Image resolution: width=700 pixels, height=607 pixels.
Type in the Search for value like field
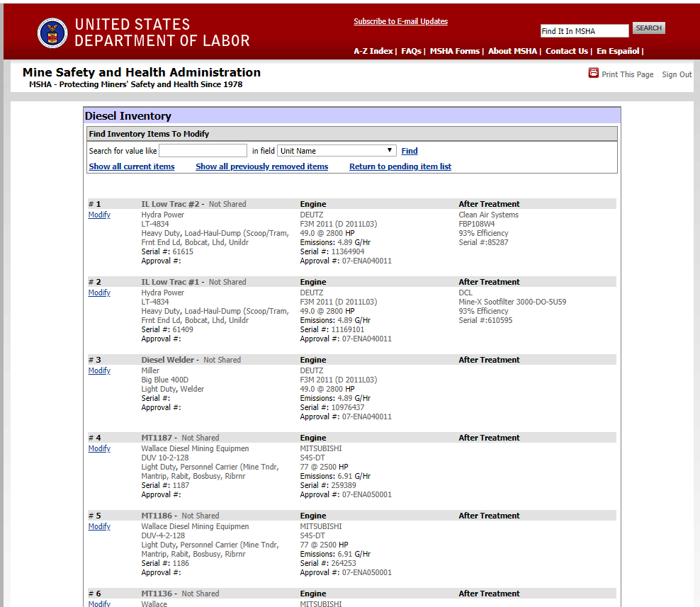203,151
